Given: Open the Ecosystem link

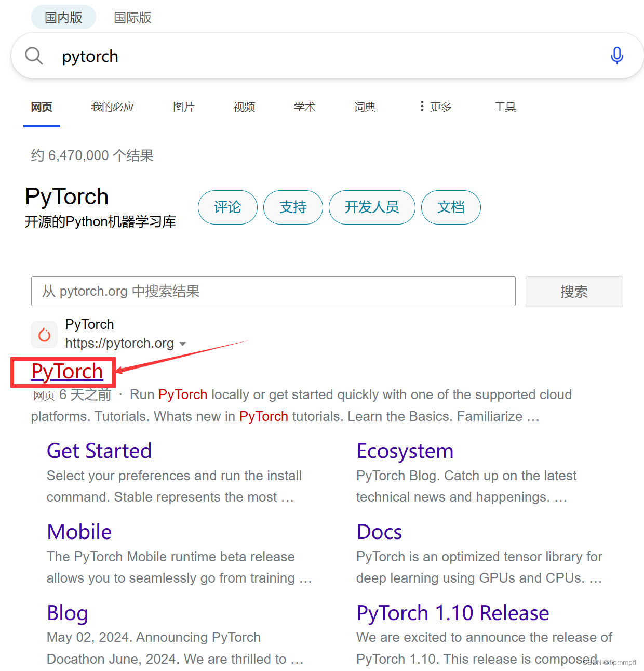Looking at the screenshot, I should pos(405,451).
